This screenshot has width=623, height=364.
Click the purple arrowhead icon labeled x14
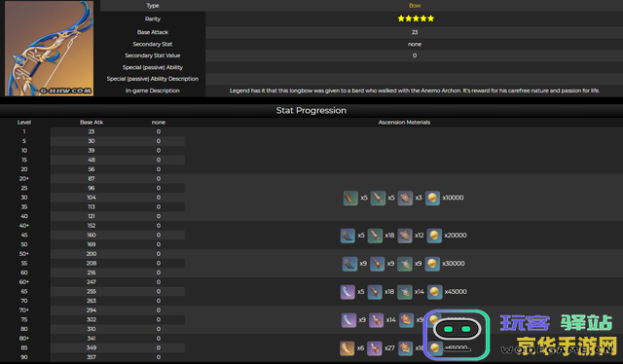coord(376,320)
